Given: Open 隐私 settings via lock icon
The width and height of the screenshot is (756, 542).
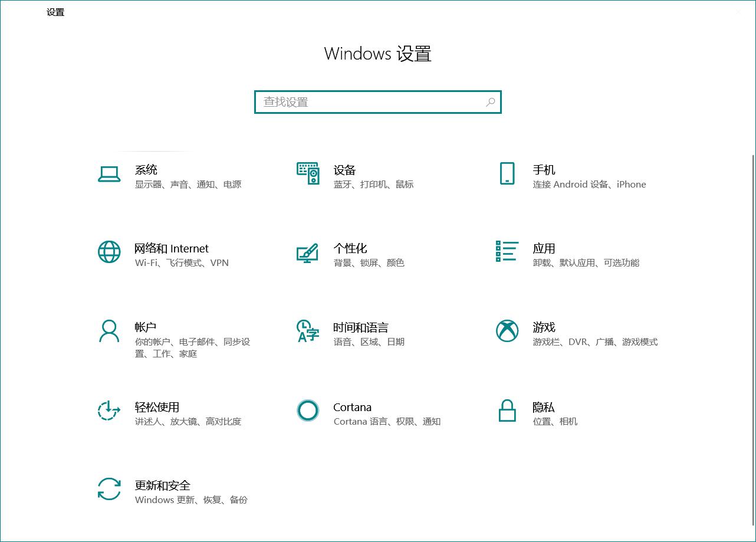Looking at the screenshot, I should [x=507, y=411].
